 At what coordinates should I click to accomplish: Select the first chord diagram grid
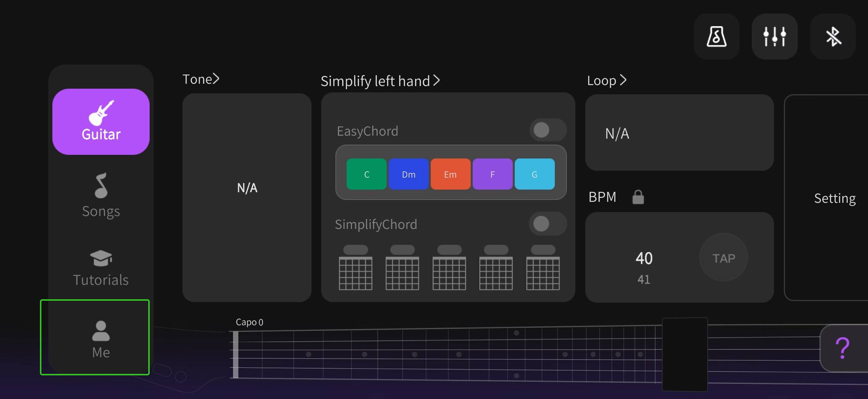pyautogui.click(x=356, y=267)
